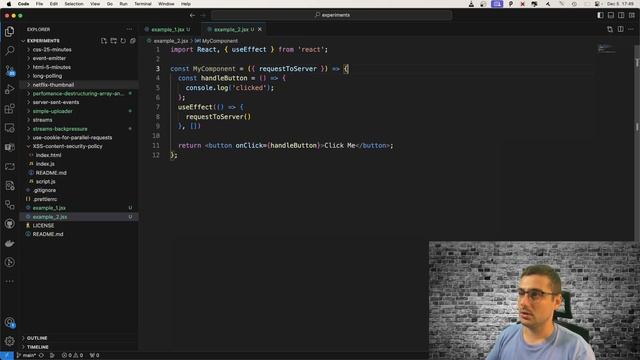Expand the TIMELINE section
The width and height of the screenshot is (640, 360).
point(79,347)
